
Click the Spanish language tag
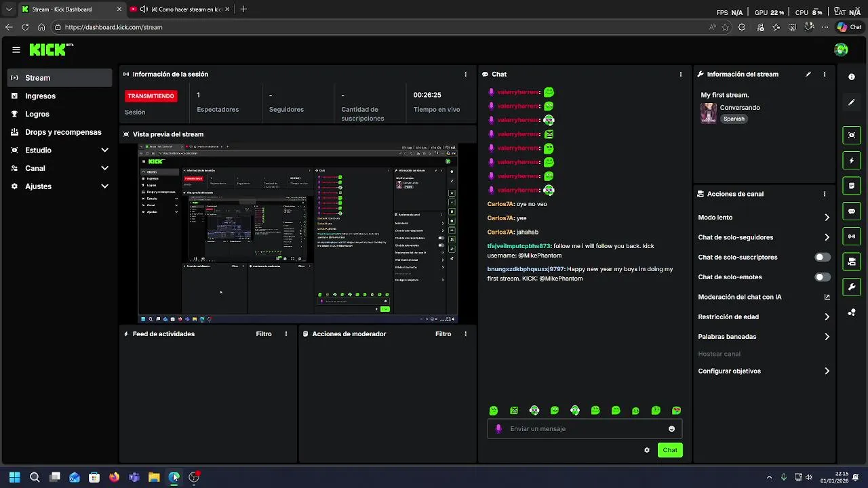tap(734, 119)
